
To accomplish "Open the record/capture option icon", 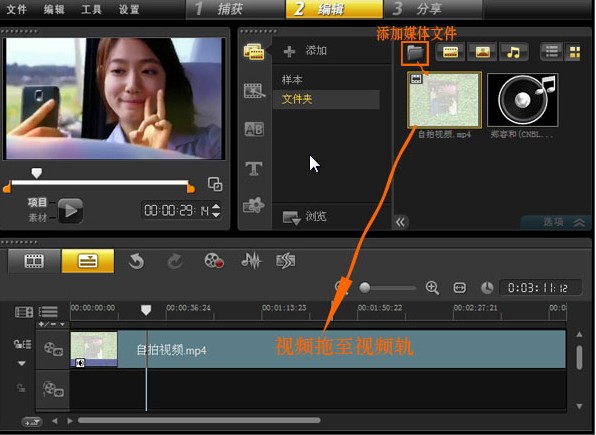I will point(214,261).
